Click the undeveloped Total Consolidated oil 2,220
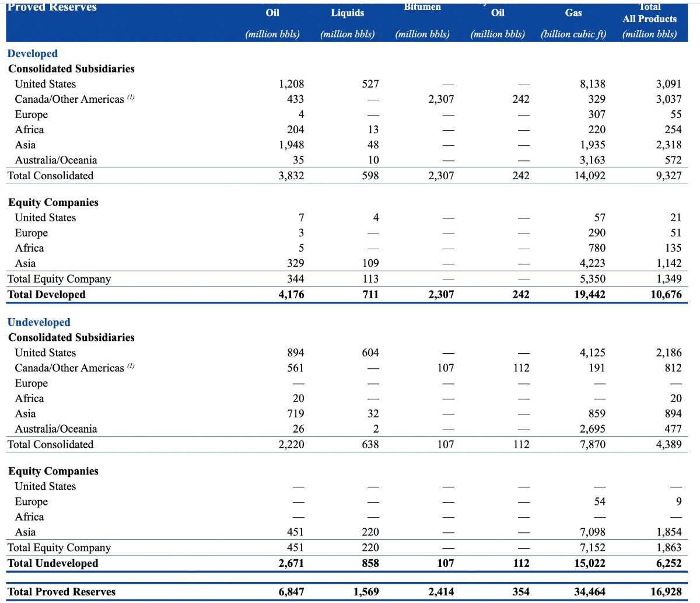Image resolution: width=700 pixels, height=603 pixels. (x=292, y=444)
